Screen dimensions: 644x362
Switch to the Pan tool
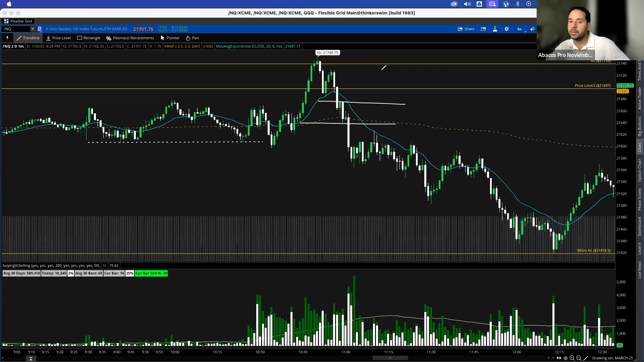point(192,38)
